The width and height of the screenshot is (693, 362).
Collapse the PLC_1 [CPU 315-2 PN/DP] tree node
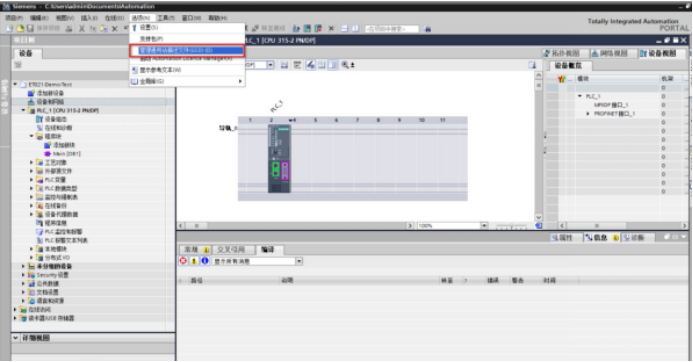point(23,111)
